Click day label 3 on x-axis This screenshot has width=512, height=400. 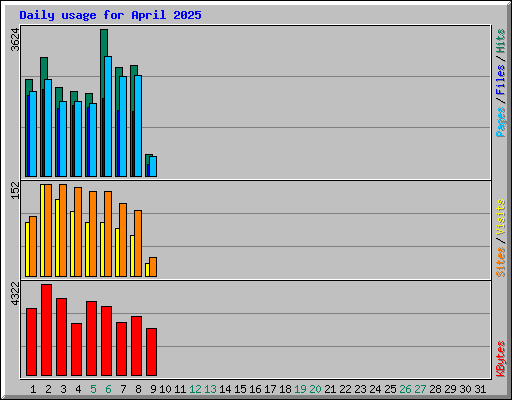[63, 389]
